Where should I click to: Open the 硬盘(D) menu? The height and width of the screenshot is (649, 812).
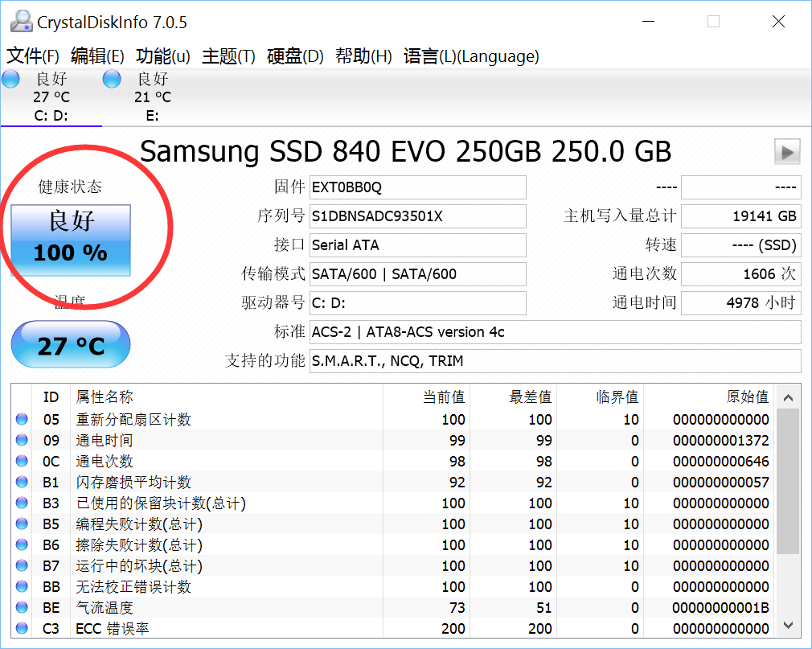295,56
